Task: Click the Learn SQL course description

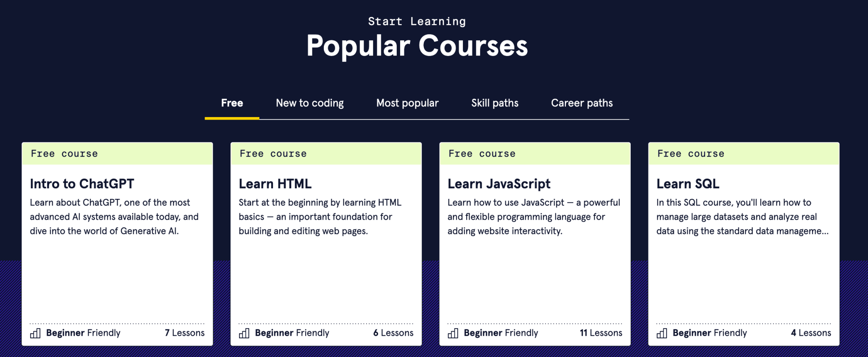Action: [743, 217]
